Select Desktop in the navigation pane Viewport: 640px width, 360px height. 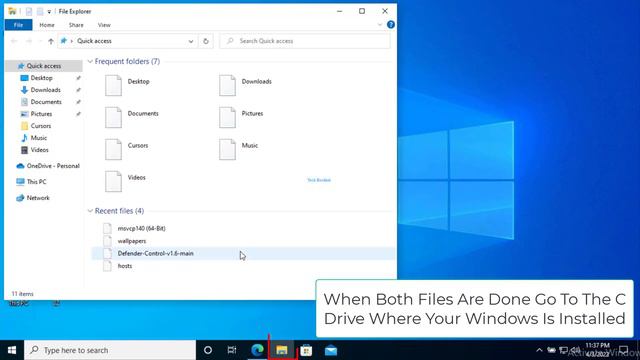pos(41,78)
